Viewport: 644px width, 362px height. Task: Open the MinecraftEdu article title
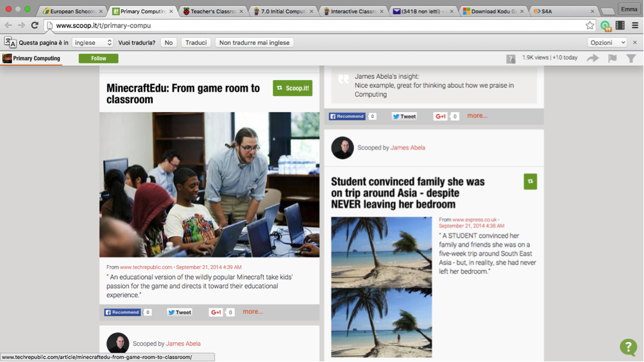(x=183, y=94)
